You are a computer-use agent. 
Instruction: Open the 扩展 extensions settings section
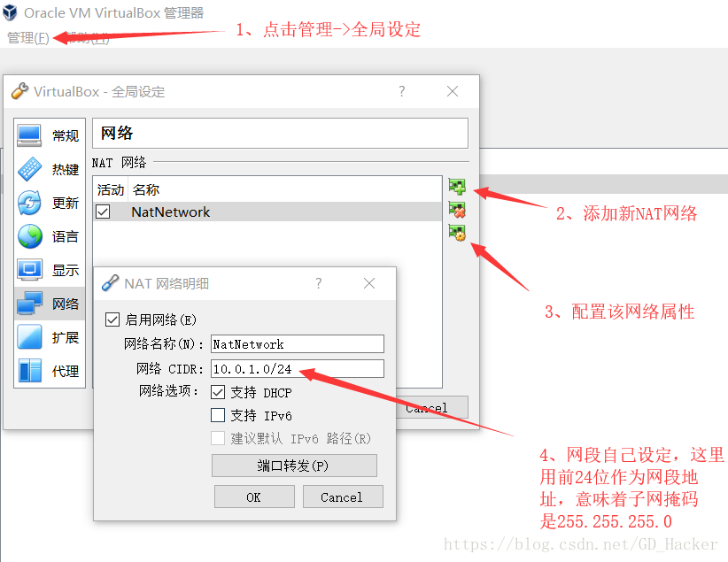(50, 337)
